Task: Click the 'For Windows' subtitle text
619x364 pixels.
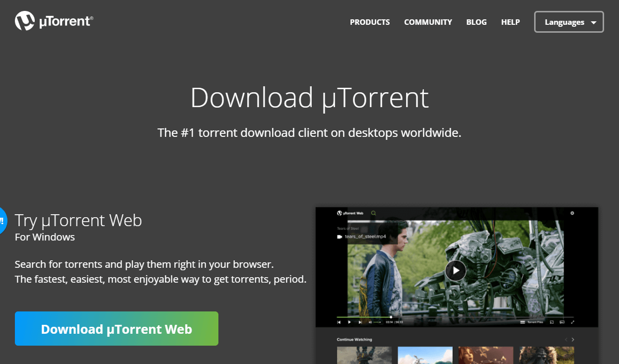Action: click(x=45, y=237)
